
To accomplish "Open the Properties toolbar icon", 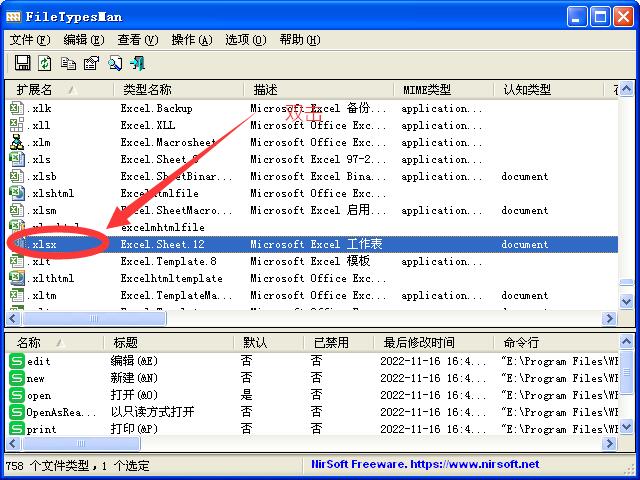I will pyautogui.click(x=91, y=63).
